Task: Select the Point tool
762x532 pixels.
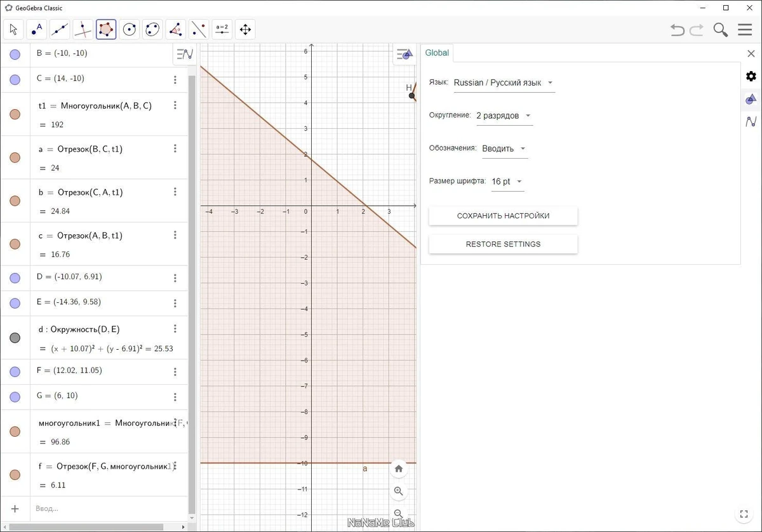Action: 37,29
